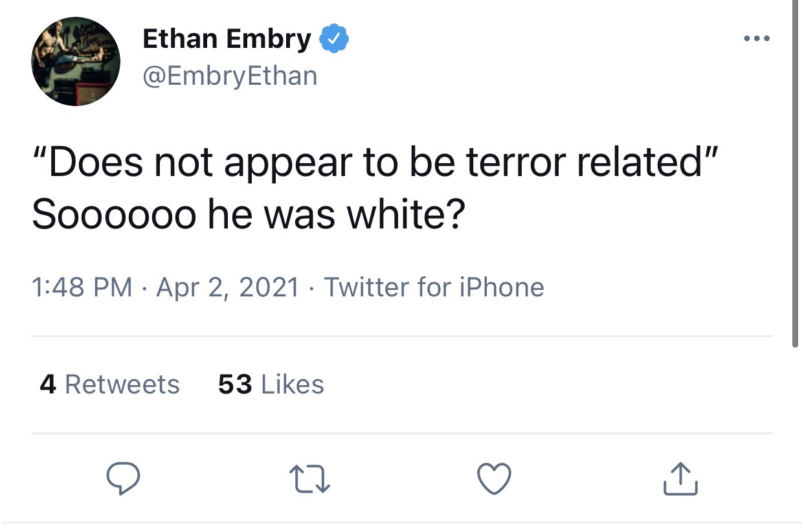Click the Apr 2, 2021 date

coord(228,287)
